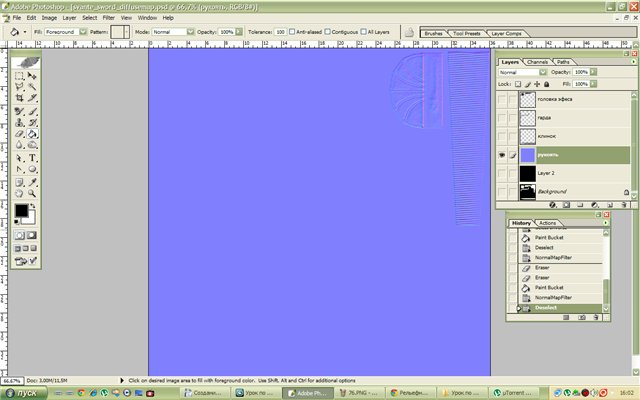The image size is (640, 400).
Task: Open the Window menu
Action: (147, 18)
